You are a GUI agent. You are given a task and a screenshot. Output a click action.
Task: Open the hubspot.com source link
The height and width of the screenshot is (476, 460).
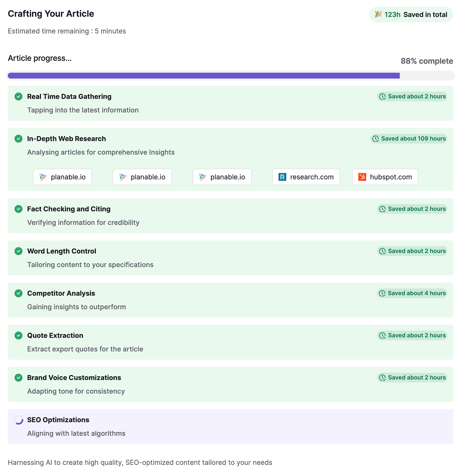coord(385,177)
